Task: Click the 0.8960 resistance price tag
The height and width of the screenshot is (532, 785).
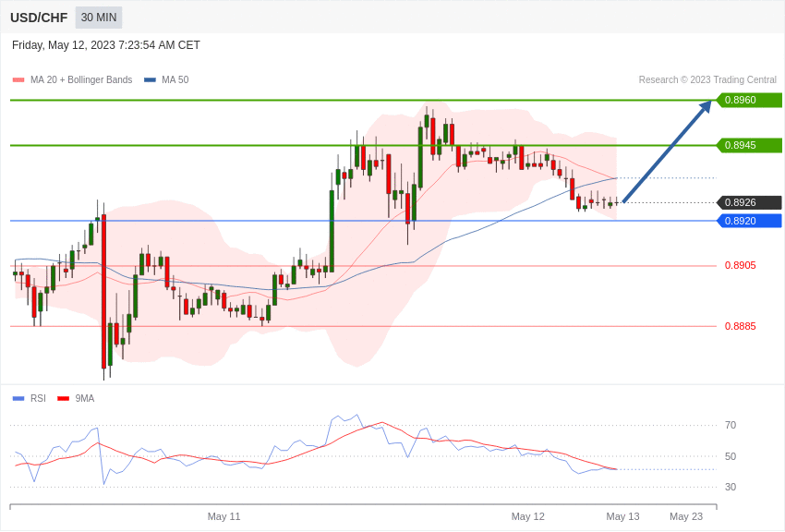Action: pyautogui.click(x=749, y=100)
